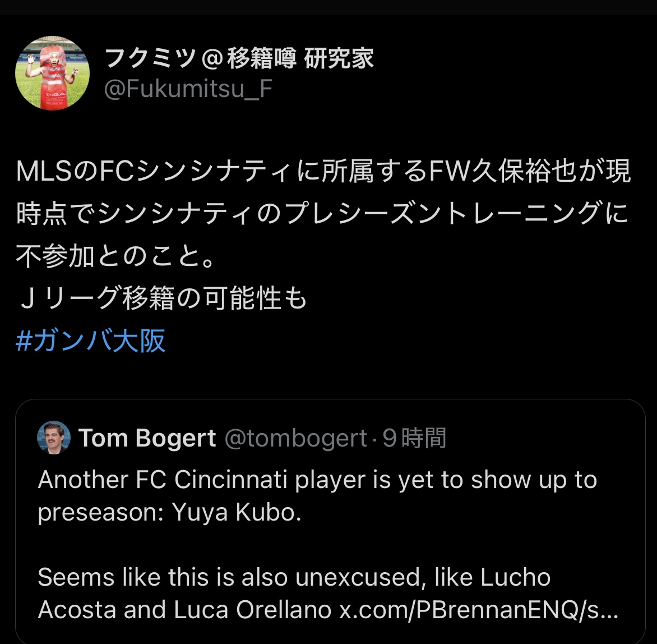Select the @tombogert handle
Image resolution: width=657 pixels, height=644 pixels.
[x=295, y=438]
